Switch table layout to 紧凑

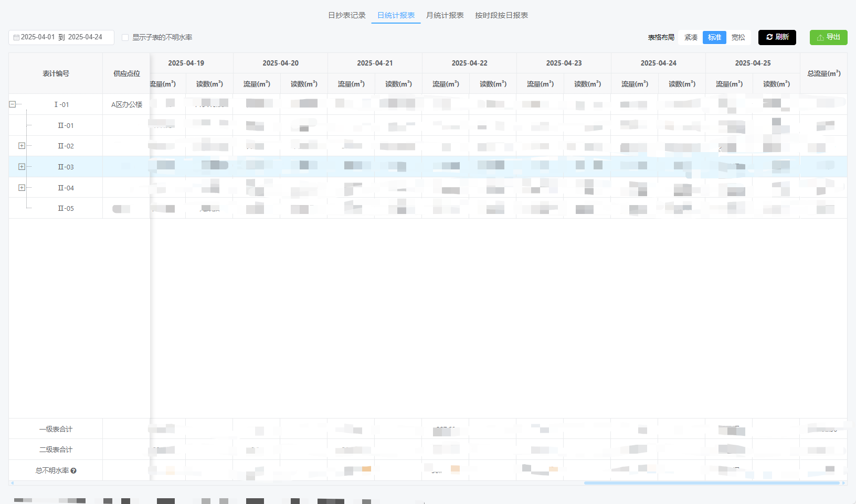point(690,37)
